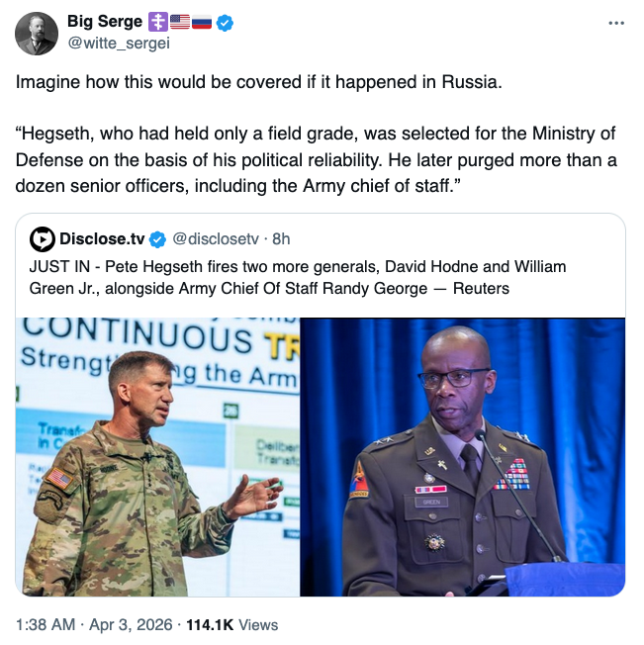644x645 pixels.
Task: Select the paragraph beginning "Hegseth, who had held"
Action: pos(317,159)
